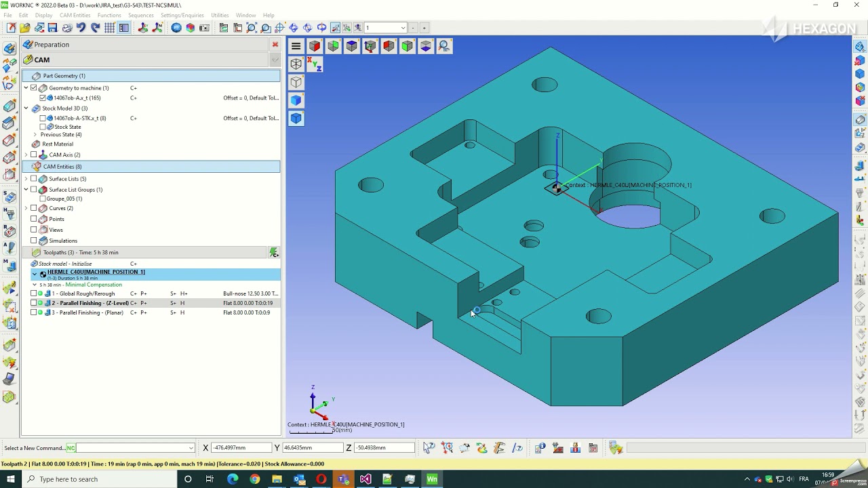This screenshot has width=868, height=488.
Task: Toggle the side panel layout icon
Action: pyautogui.click(x=124, y=28)
